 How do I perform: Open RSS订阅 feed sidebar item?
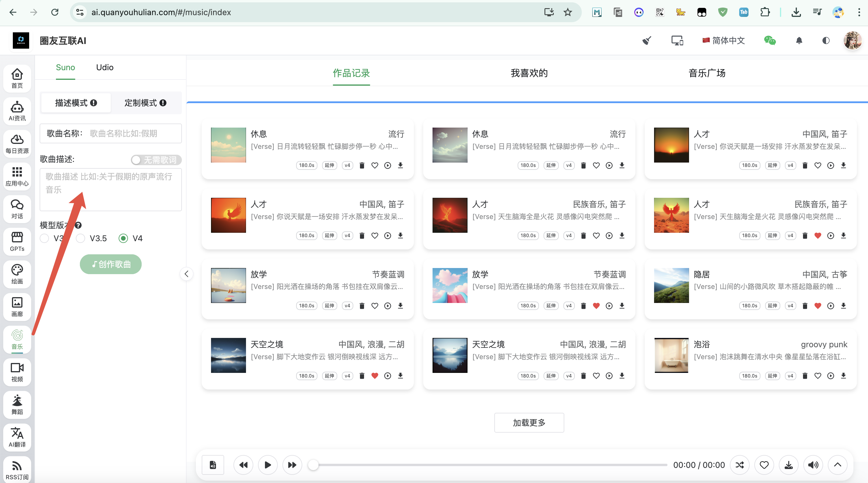coord(17,470)
